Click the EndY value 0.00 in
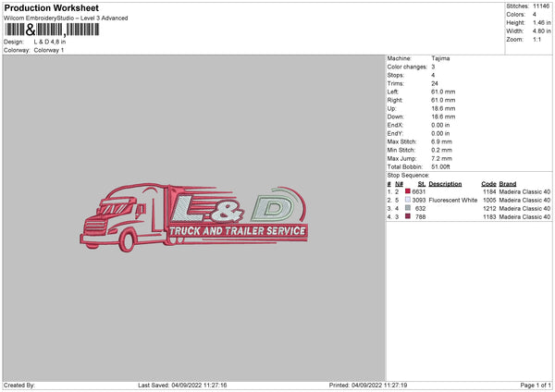The width and height of the screenshot is (555, 392). (440, 134)
